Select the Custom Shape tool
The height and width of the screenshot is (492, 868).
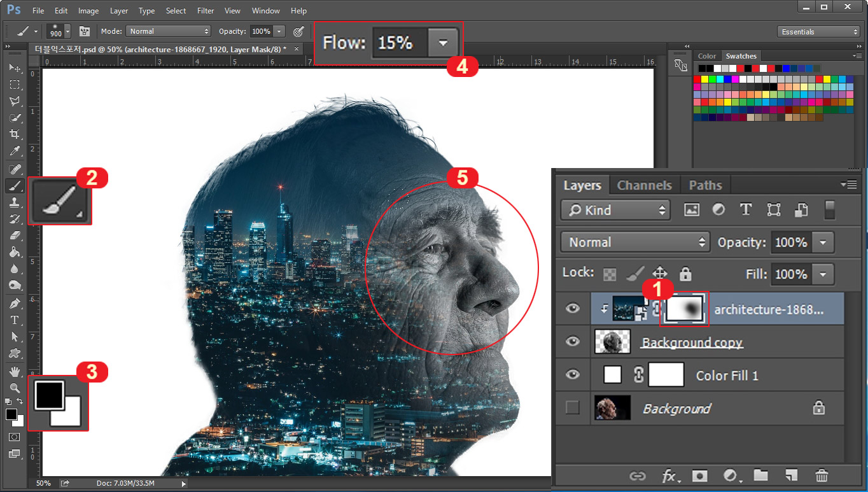pyautogui.click(x=15, y=353)
